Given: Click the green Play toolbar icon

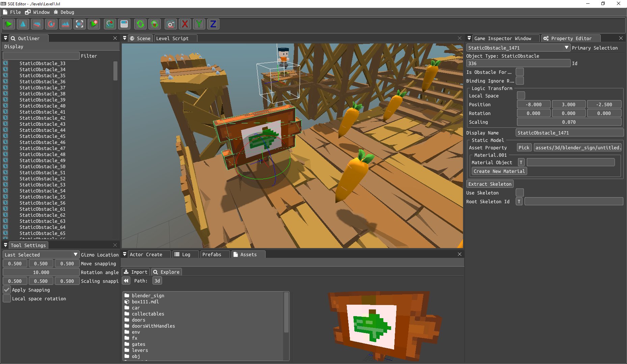Looking at the screenshot, I should (x=9, y=24).
